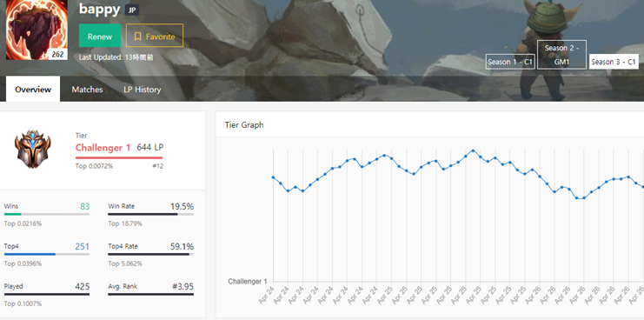Click the Top4 value 251
Image resolution: width=644 pixels, height=320 pixels.
click(83, 246)
